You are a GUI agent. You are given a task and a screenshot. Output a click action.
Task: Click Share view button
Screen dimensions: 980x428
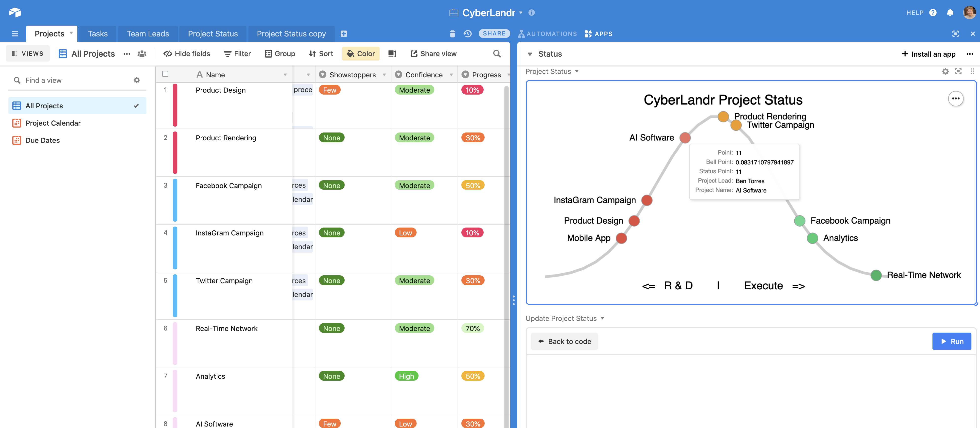click(x=433, y=54)
